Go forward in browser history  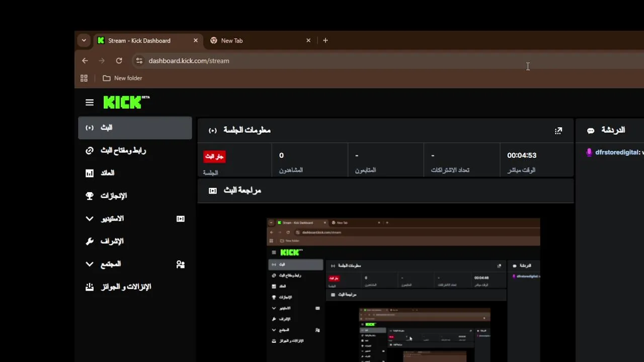pos(102,61)
